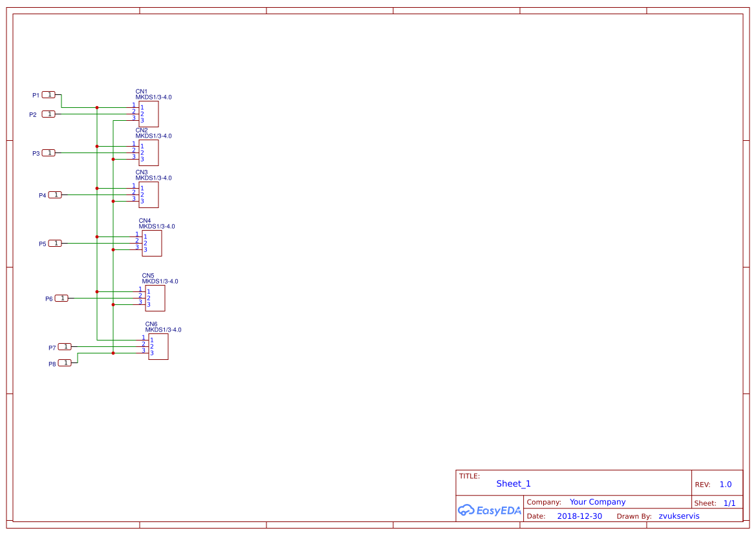Image resolution: width=756 pixels, height=535 pixels.
Task: Select "MKDS1/3-4.0" value text under CN6
Action: coord(164,330)
